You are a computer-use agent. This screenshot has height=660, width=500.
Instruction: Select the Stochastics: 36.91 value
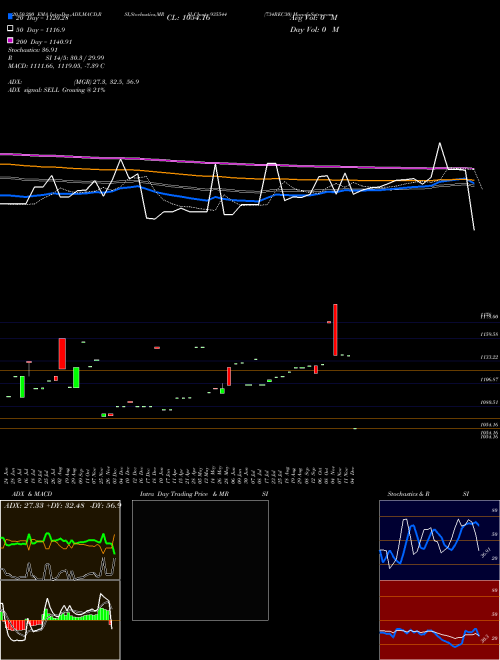point(32,50)
